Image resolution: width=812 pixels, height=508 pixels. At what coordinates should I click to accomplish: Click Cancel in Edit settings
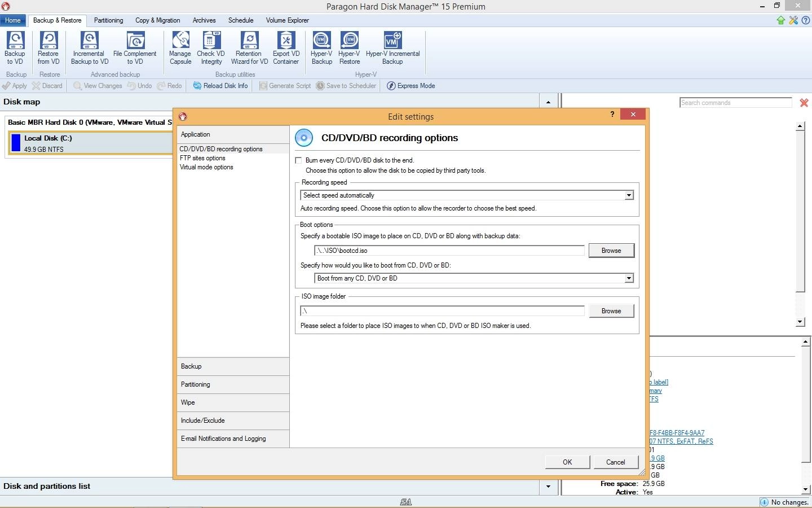pyautogui.click(x=615, y=462)
